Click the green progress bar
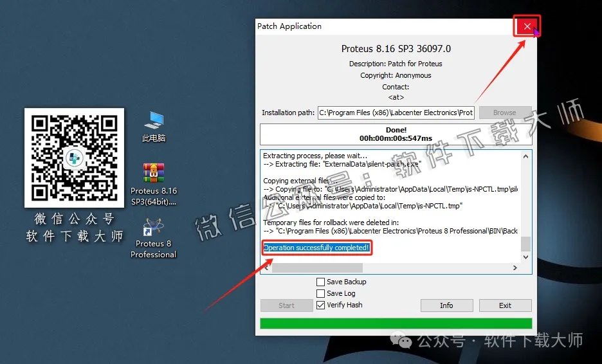Screen dimensions: 602x364 point(396,323)
